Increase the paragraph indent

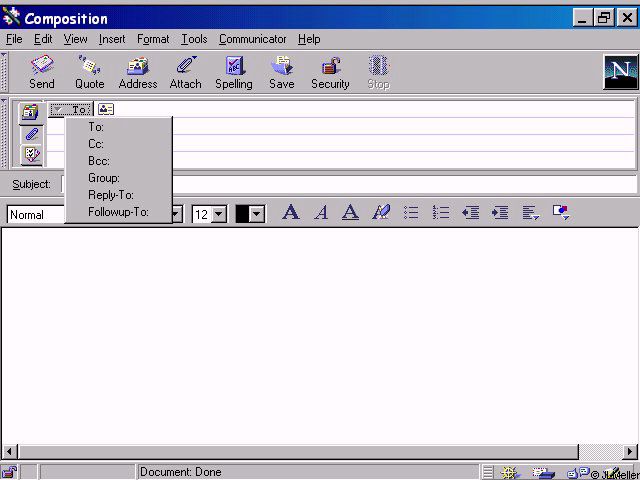(x=500, y=212)
